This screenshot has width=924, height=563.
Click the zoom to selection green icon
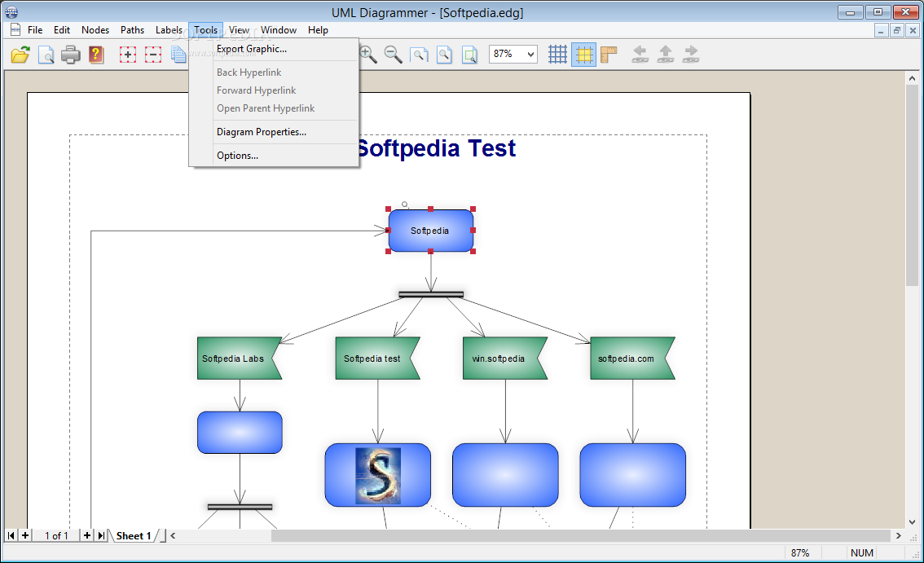(469, 55)
